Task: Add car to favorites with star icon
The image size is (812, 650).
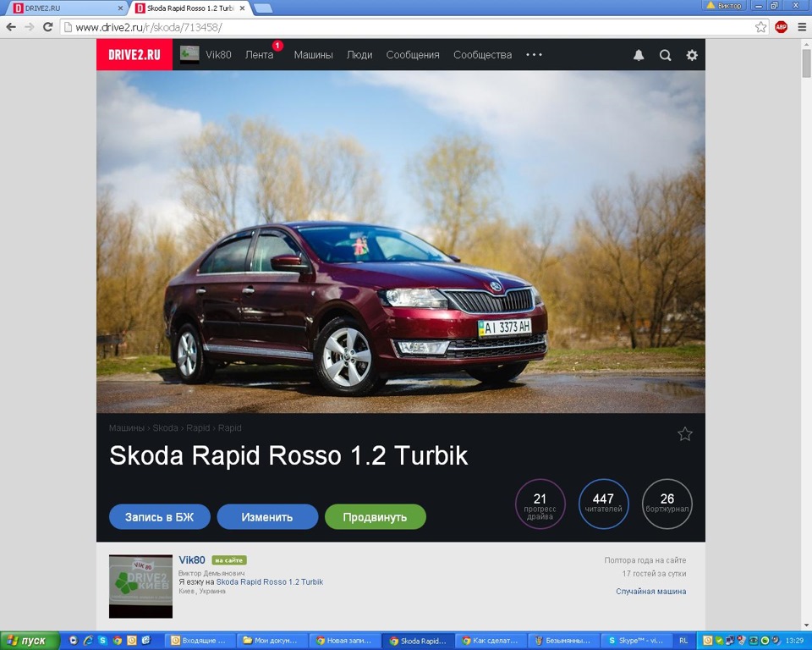Action: click(684, 434)
